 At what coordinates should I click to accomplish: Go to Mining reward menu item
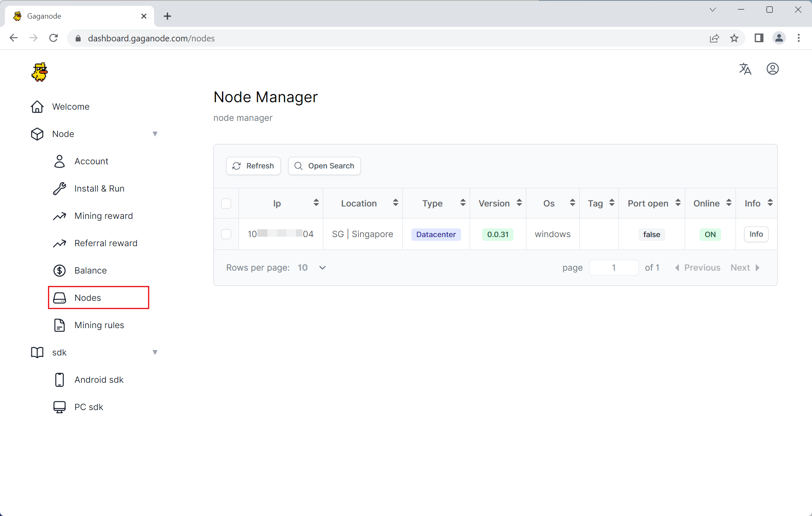(103, 216)
